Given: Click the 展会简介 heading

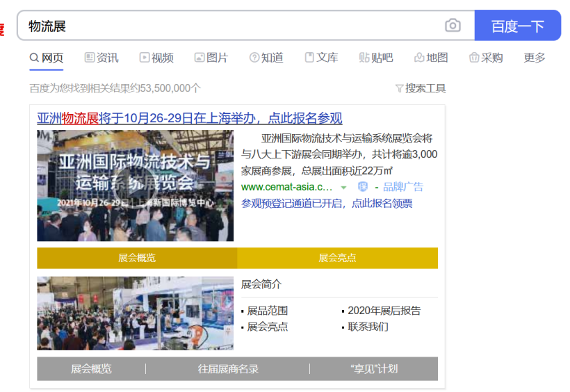Looking at the screenshot, I should pyautogui.click(x=261, y=284).
